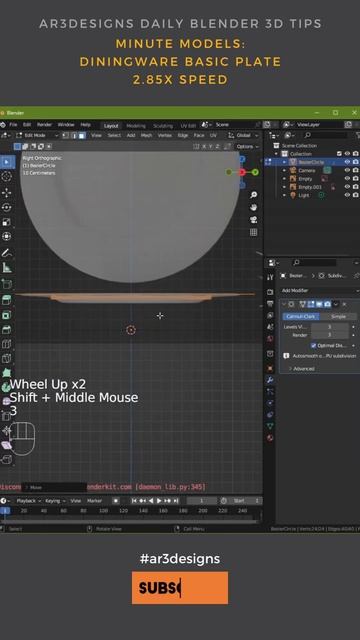This screenshot has height=640, width=360.
Task: Select the Select Box tool
Action: 7,162
